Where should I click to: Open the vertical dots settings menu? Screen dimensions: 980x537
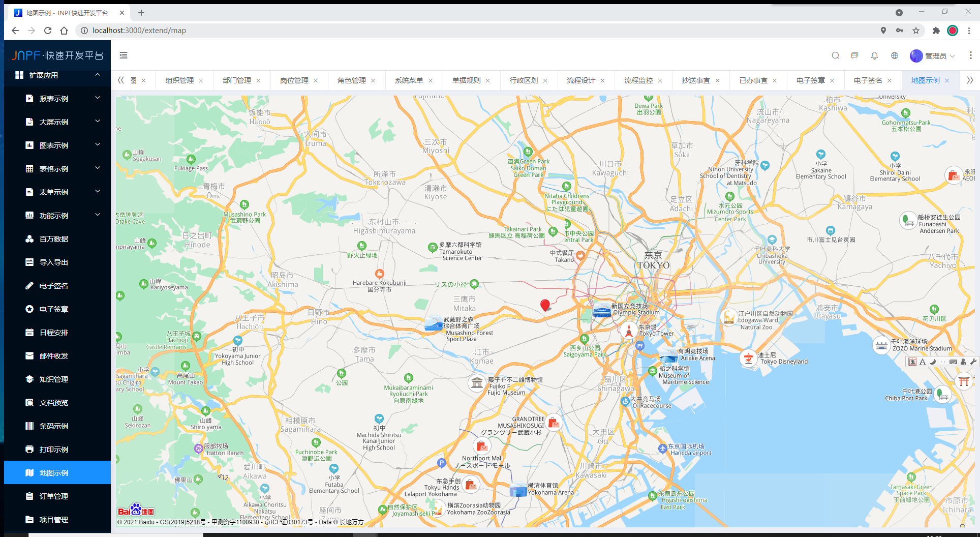point(970,55)
